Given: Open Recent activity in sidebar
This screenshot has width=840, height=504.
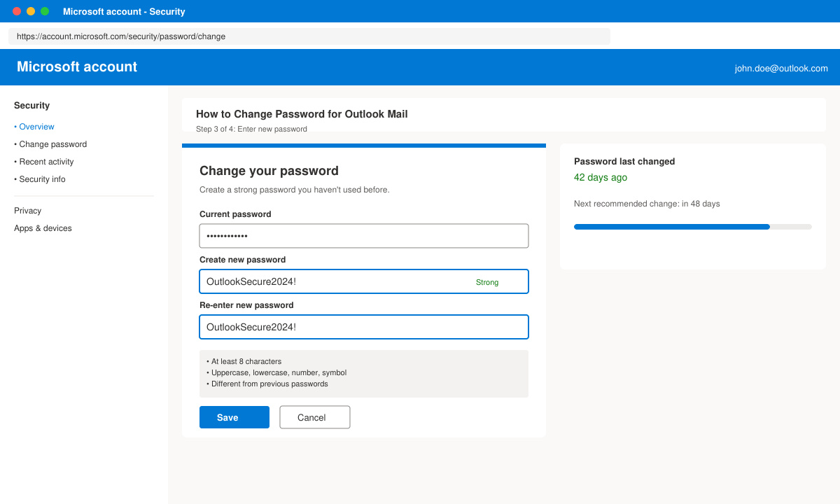Looking at the screenshot, I should click(x=44, y=162).
